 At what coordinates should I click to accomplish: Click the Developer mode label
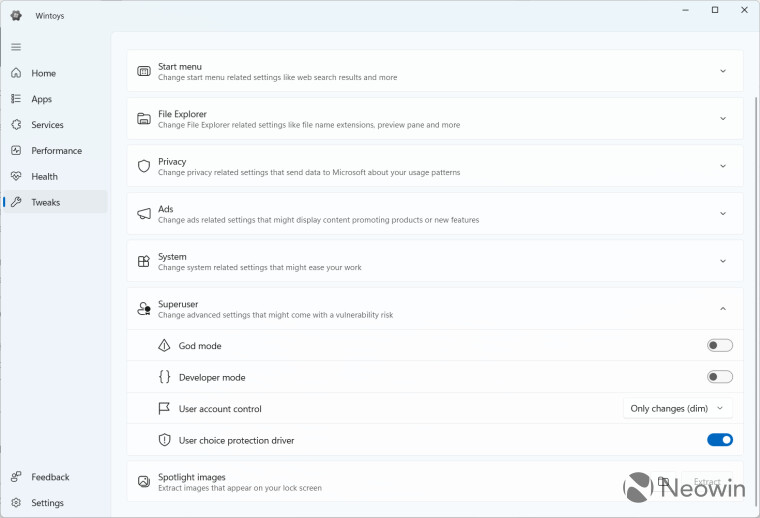pyautogui.click(x=212, y=377)
